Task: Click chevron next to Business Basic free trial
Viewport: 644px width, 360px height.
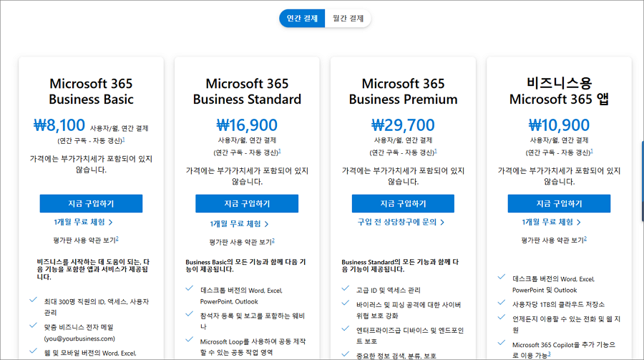Action: tap(110, 223)
